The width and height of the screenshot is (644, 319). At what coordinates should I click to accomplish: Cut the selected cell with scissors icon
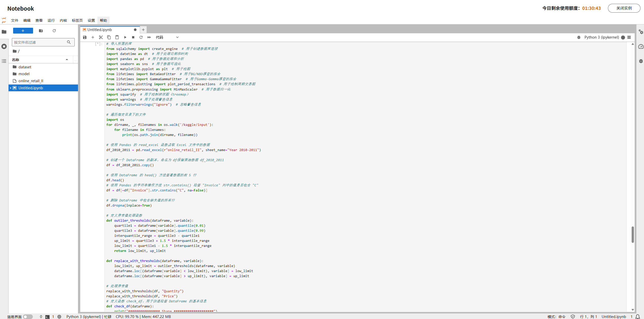click(101, 37)
